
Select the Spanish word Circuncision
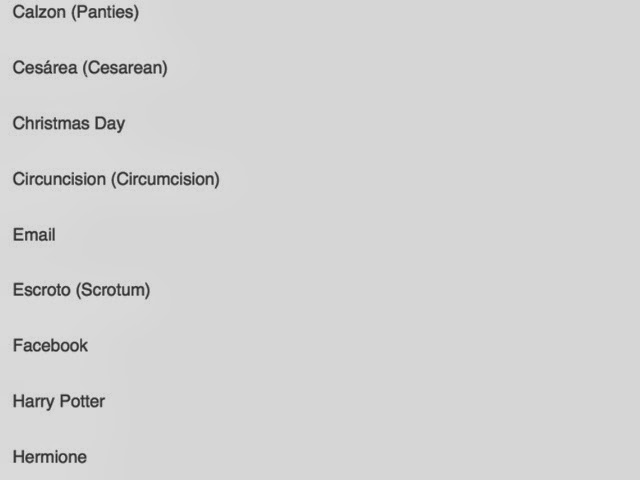click(59, 179)
